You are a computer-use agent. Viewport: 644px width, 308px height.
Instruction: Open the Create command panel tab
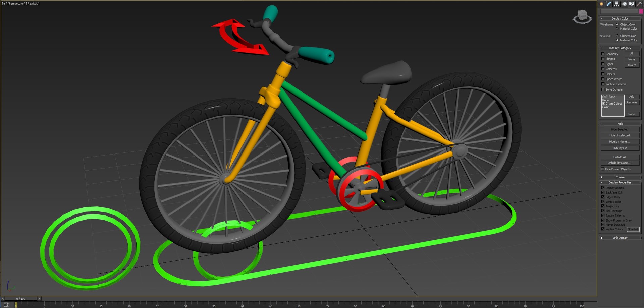601,4
